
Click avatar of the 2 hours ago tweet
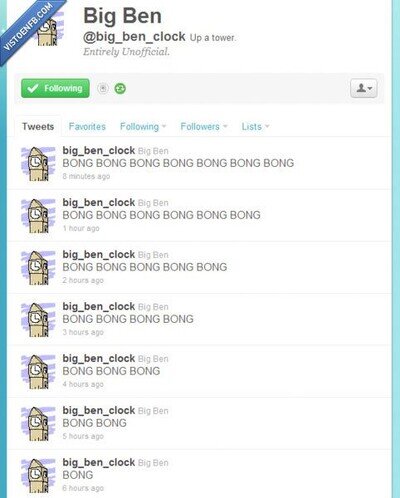pyautogui.click(x=38, y=268)
